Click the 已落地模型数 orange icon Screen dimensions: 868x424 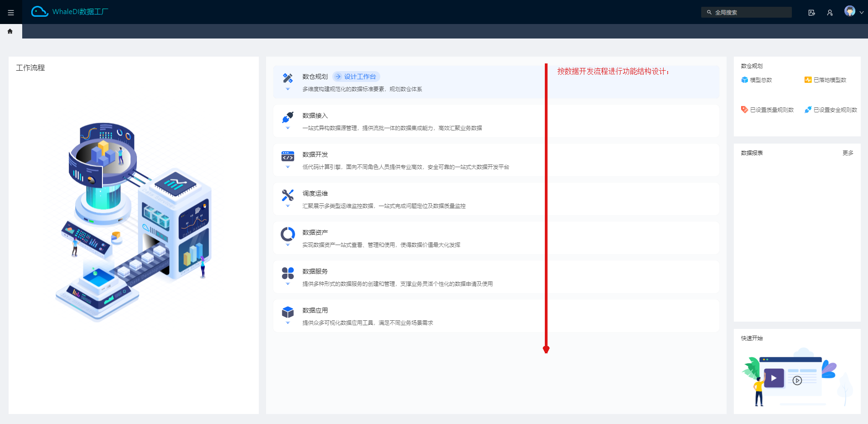(808, 80)
